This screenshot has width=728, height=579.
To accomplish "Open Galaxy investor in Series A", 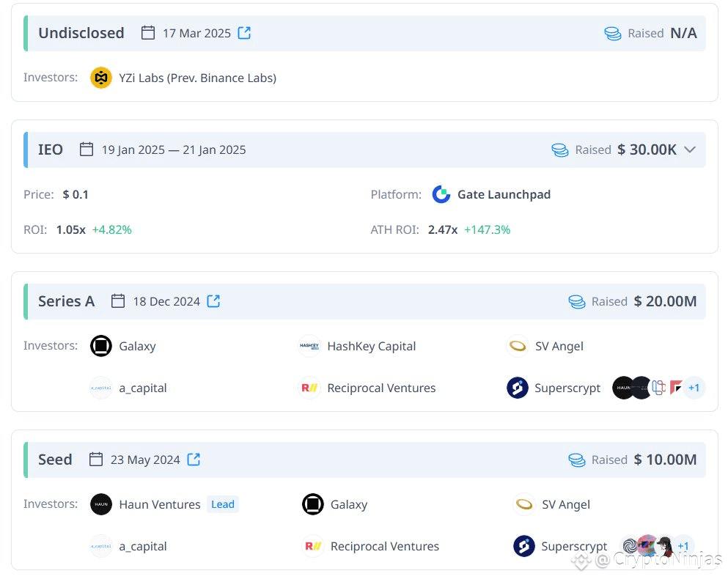I will (137, 347).
